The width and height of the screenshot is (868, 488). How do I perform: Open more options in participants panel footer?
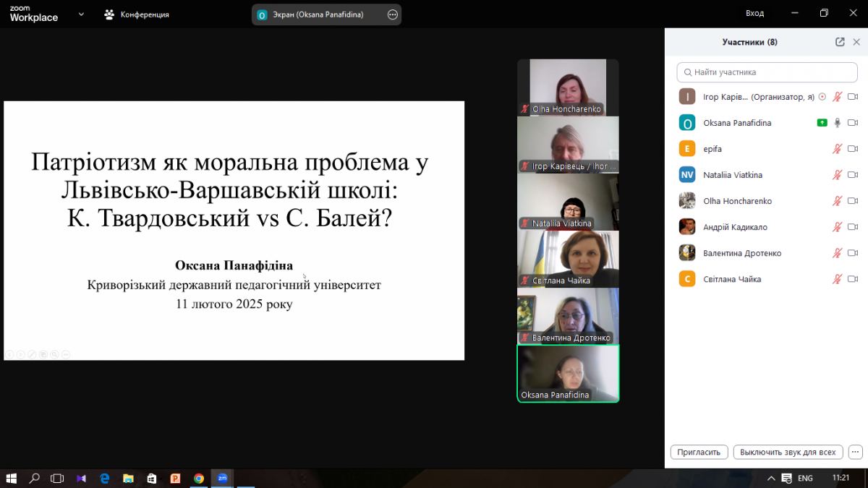(x=855, y=452)
